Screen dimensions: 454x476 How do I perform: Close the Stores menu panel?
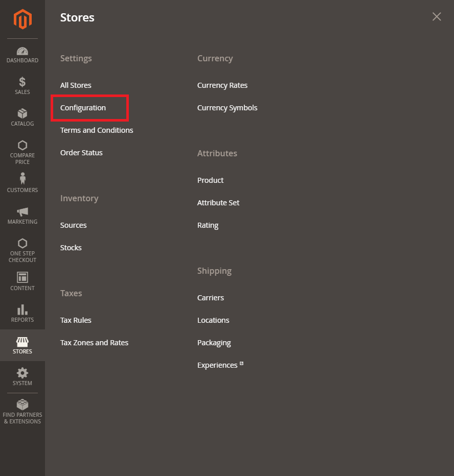pos(437,17)
